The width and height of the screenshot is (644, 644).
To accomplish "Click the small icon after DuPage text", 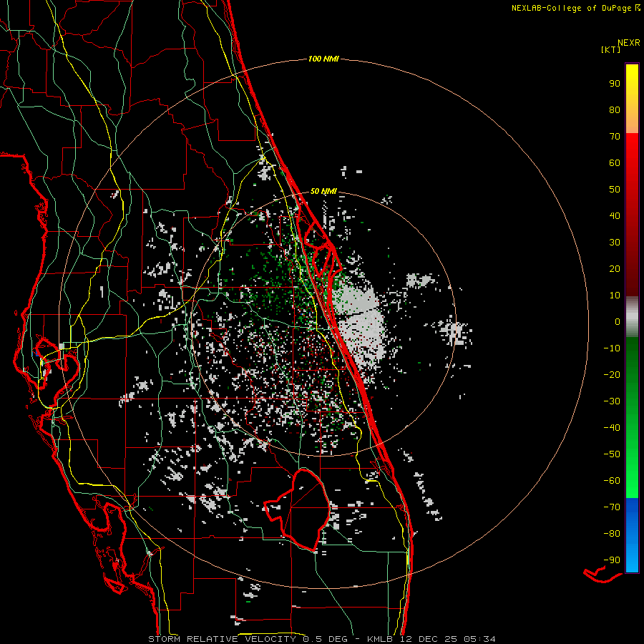I will tap(637, 8).
